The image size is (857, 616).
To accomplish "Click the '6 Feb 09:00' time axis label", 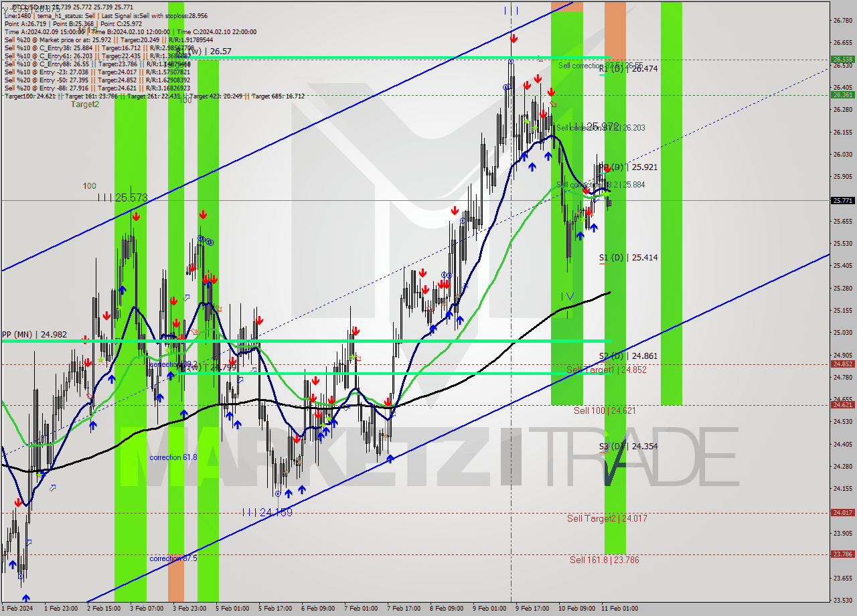I will click(318, 609).
